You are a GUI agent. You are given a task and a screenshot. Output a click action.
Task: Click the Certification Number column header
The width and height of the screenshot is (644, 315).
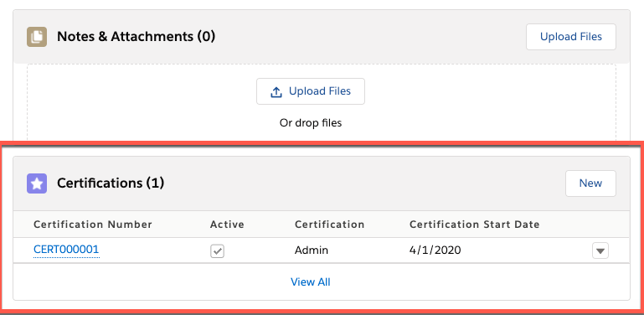pyautogui.click(x=93, y=225)
